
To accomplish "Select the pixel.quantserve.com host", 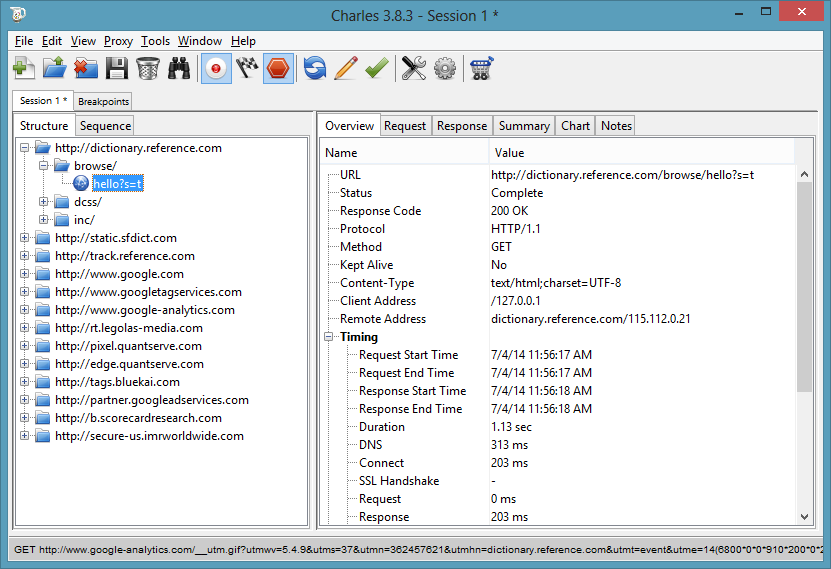I will click(128, 346).
